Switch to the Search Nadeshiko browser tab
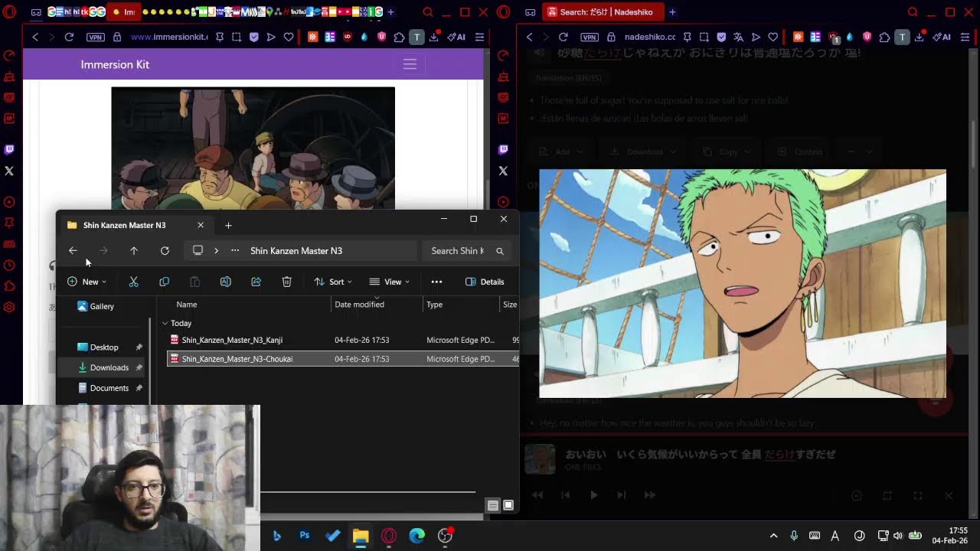 [603, 12]
